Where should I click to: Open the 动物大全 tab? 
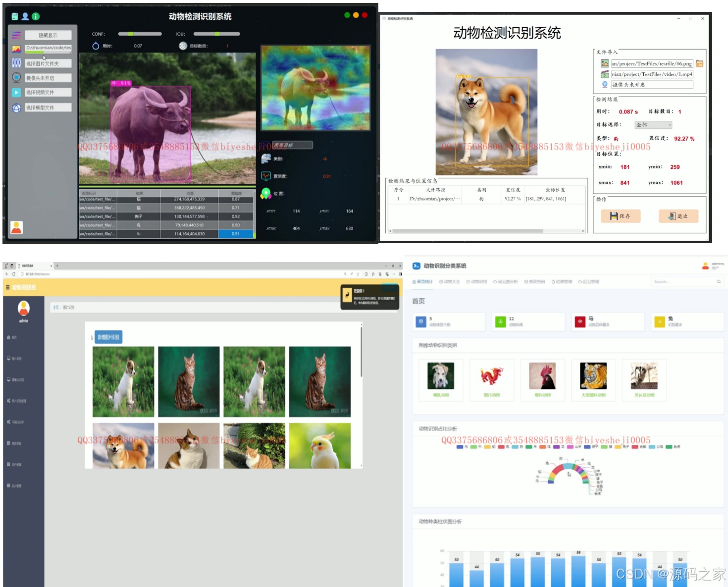tap(449, 282)
